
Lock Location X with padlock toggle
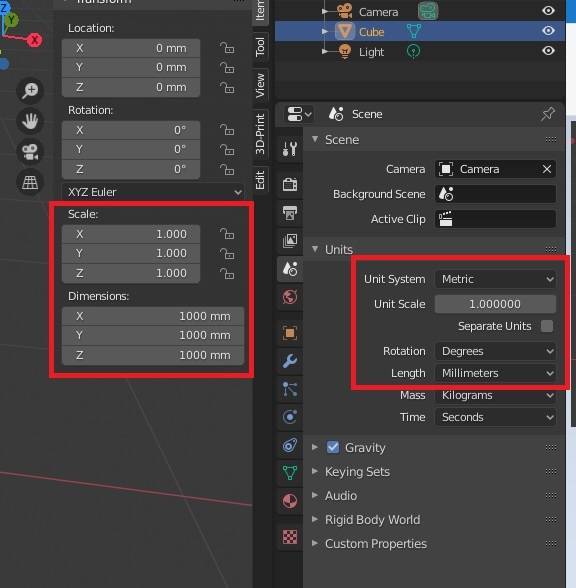[227, 48]
